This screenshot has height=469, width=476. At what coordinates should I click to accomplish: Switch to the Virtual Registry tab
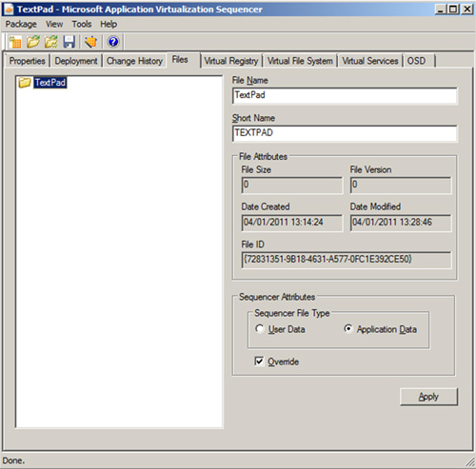click(231, 61)
